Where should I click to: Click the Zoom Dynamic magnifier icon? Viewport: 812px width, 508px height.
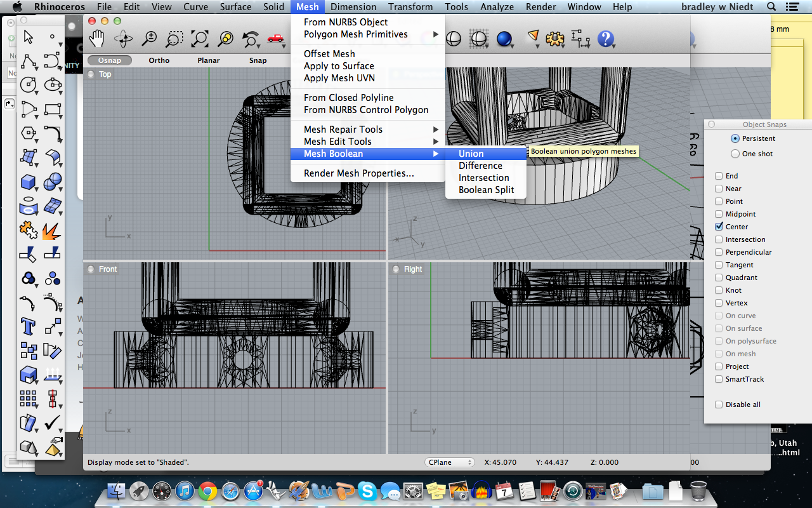click(x=149, y=39)
